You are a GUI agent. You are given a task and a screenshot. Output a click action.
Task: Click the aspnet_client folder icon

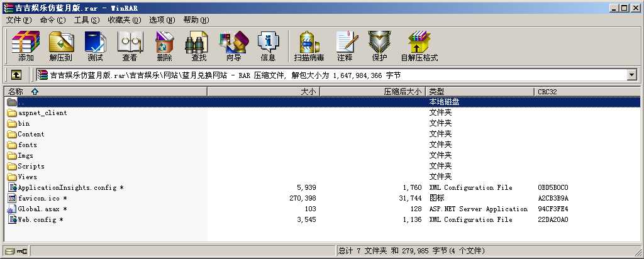[12, 113]
